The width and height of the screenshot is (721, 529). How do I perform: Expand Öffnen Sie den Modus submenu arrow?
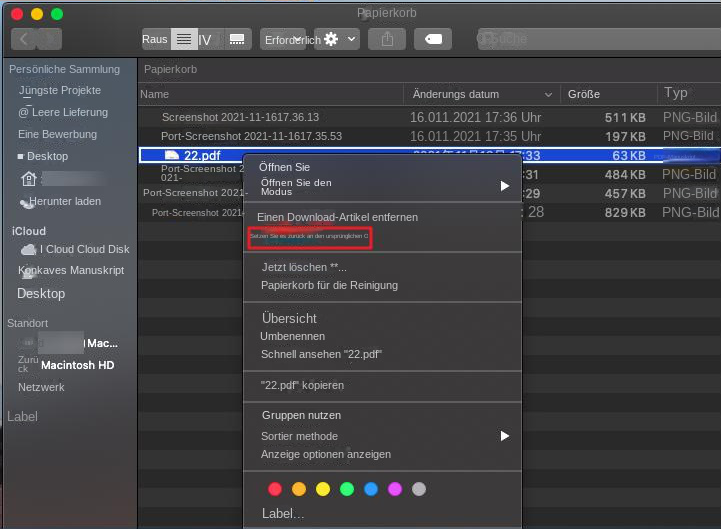click(504, 186)
